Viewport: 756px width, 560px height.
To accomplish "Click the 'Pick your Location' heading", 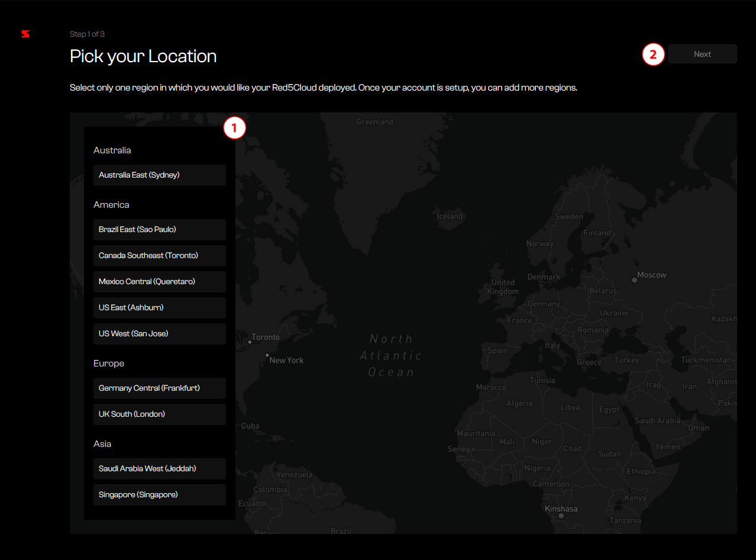I will 143,56.
